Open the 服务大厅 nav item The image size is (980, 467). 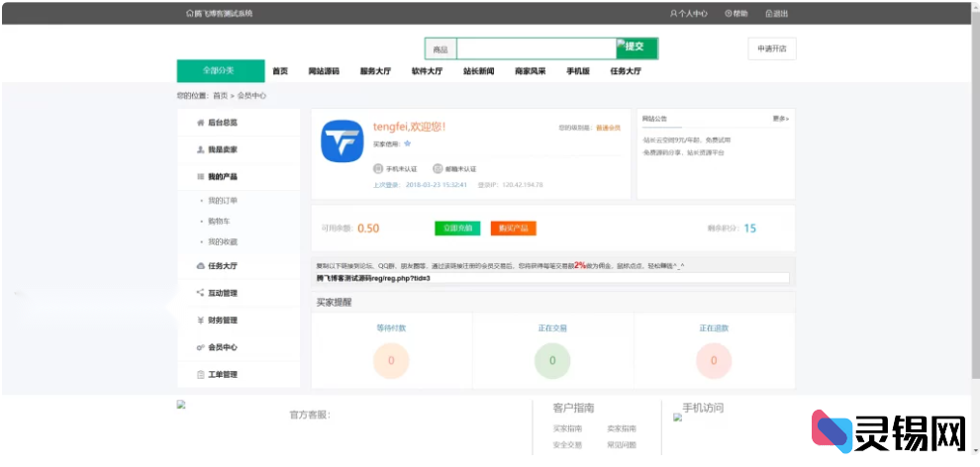tap(375, 71)
